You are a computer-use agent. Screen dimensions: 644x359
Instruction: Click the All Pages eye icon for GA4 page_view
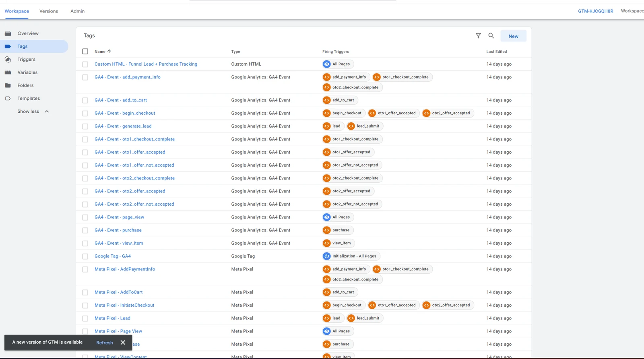tap(327, 217)
